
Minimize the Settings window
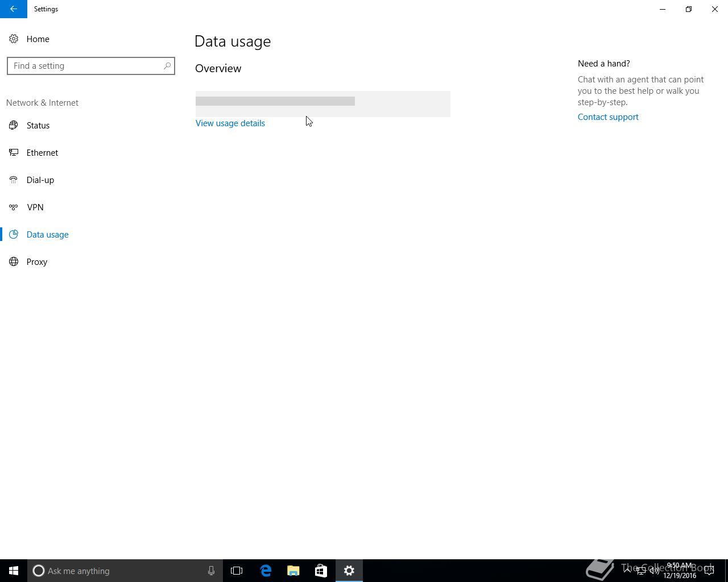click(663, 9)
